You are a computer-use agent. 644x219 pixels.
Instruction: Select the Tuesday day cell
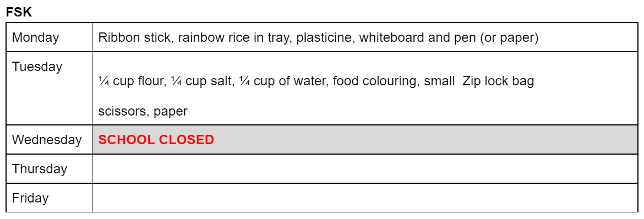[49, 88]
